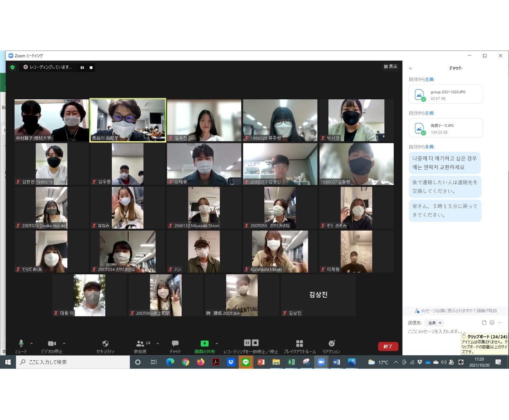Open the chat recipient dropdown
The image size is (509, 420).
point(435,323)
